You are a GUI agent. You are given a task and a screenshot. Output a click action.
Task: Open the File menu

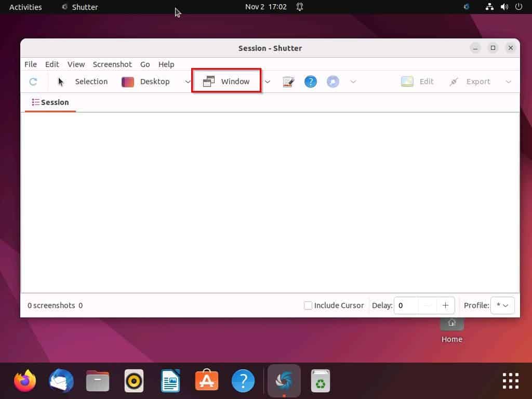tap(31, 64)
